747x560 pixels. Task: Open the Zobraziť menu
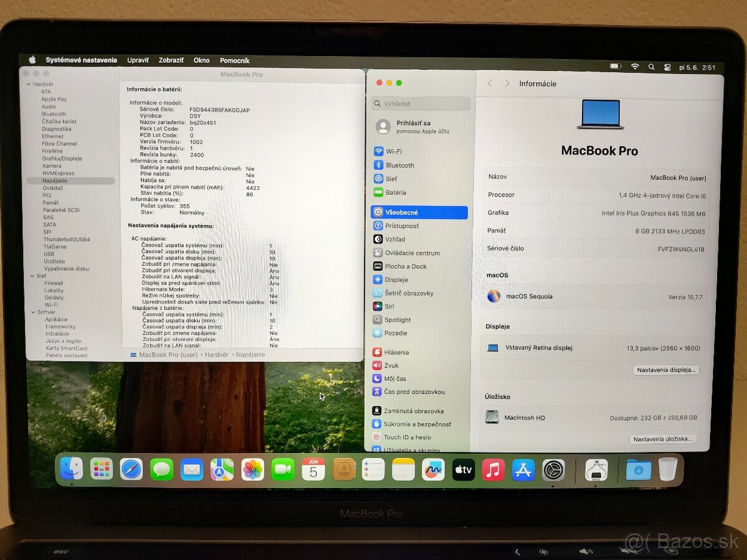[171, 60]
